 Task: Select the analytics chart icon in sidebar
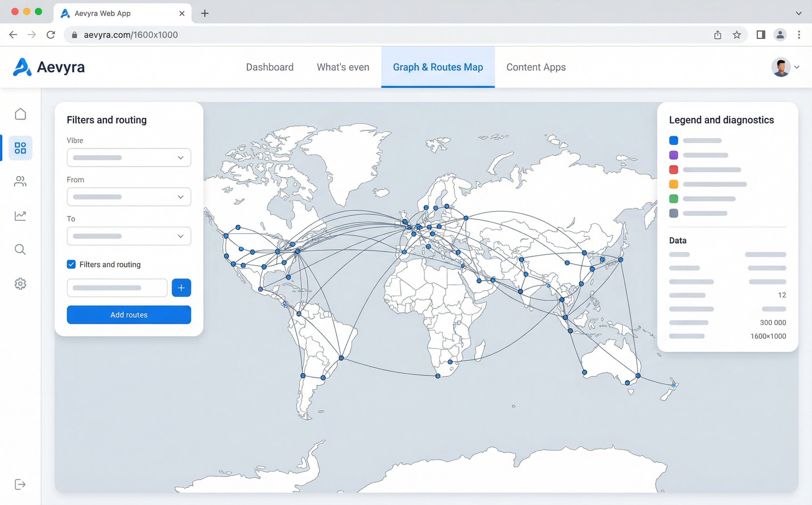tap(20, 216)
